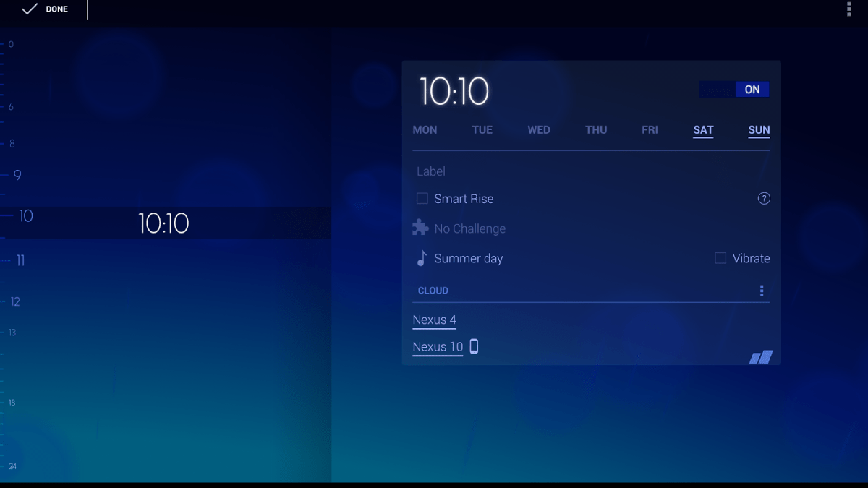Tap the 10:10 time in alarm card
The width and height of the screenshot is (868, 488).
(454, 92)
